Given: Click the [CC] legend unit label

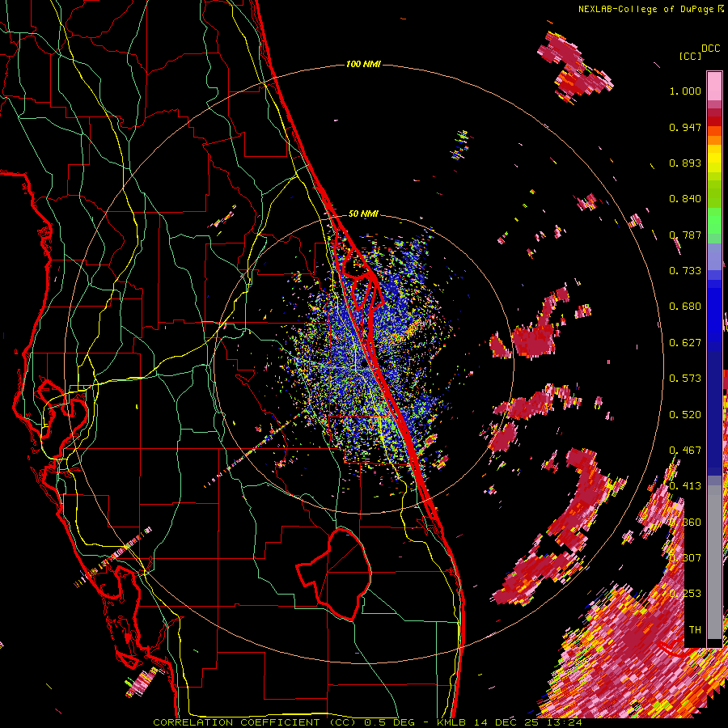Looking at the screenshot, I should pyautogui.click(x=691, y=56).
